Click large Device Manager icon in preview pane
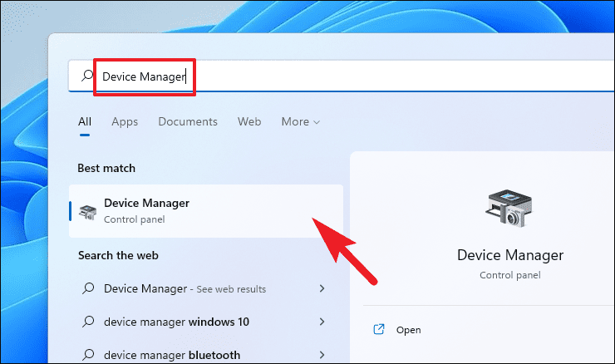 [510, 208]
